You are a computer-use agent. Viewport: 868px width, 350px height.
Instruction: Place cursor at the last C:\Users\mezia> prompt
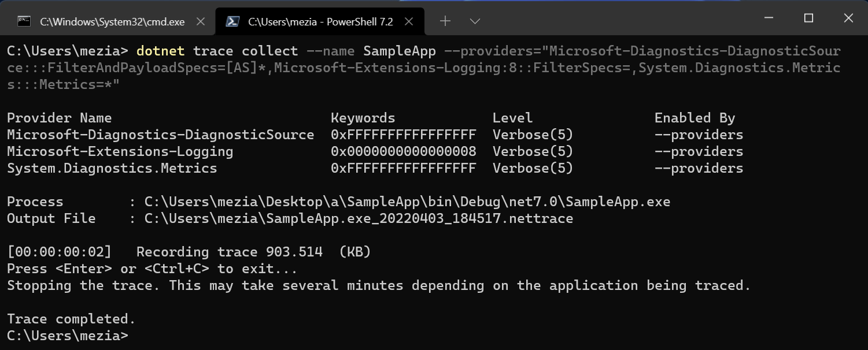(x=132, y=336)
